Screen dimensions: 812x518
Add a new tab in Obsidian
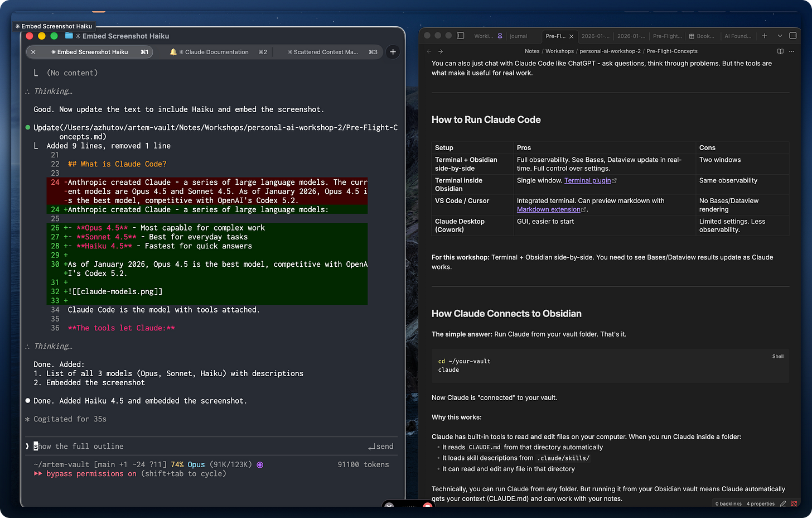(765, 36)
